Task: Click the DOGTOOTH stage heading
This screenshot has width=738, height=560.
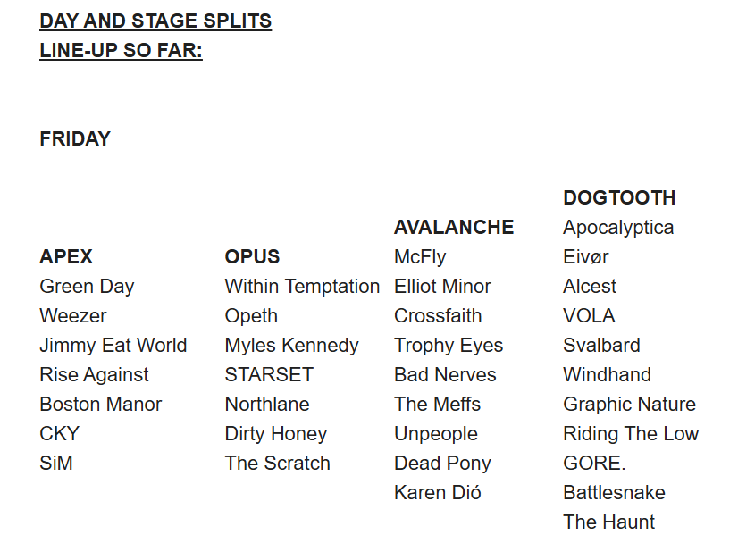Action: pyautogui.click(x=619, y=197)
